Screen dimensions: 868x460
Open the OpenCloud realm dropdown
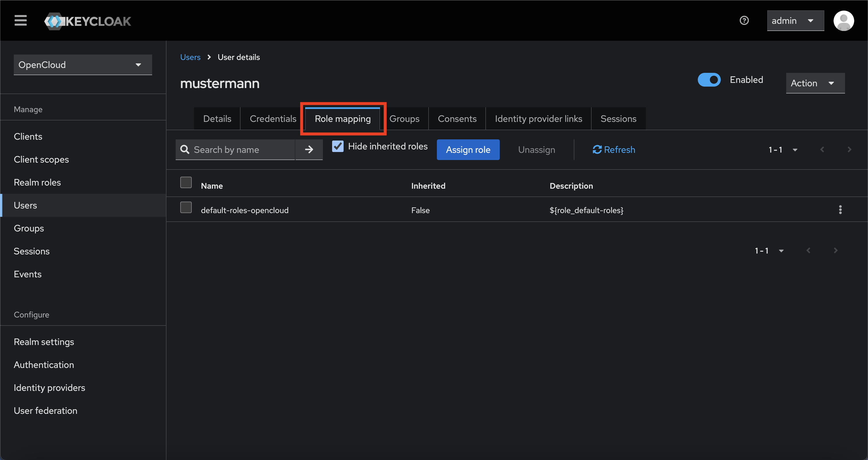(x=83, y=65)
